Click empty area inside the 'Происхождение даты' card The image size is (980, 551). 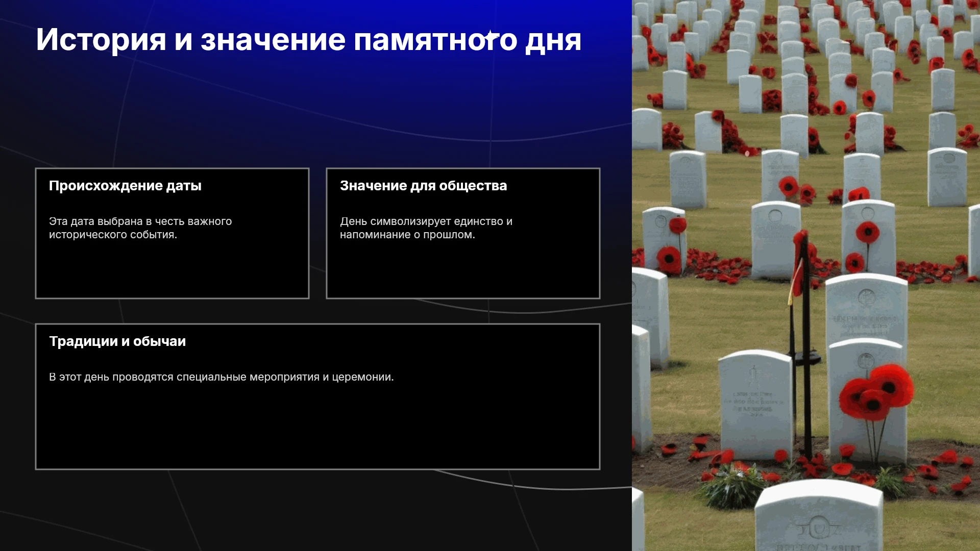coord(172,270)
